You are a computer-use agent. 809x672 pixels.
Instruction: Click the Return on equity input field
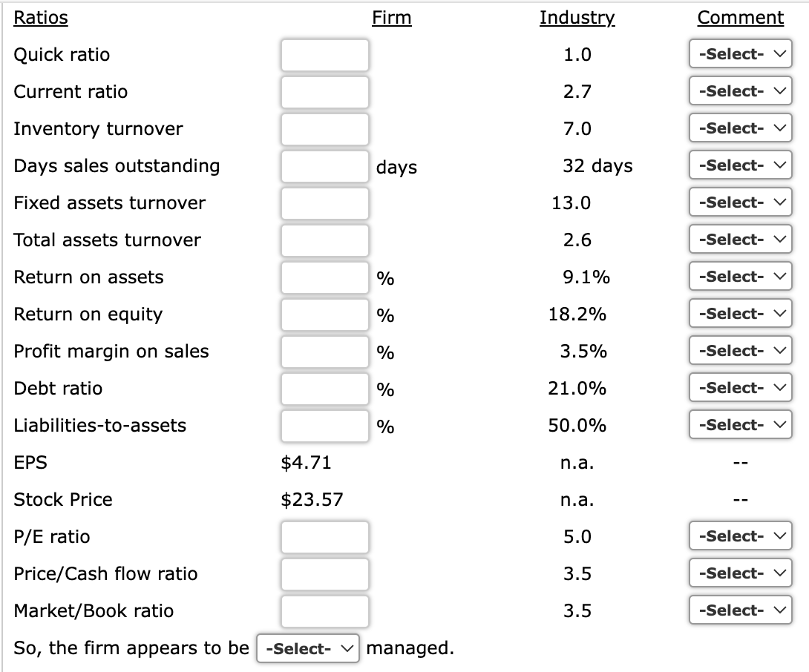pyautogui.click(x=324, y=314)
